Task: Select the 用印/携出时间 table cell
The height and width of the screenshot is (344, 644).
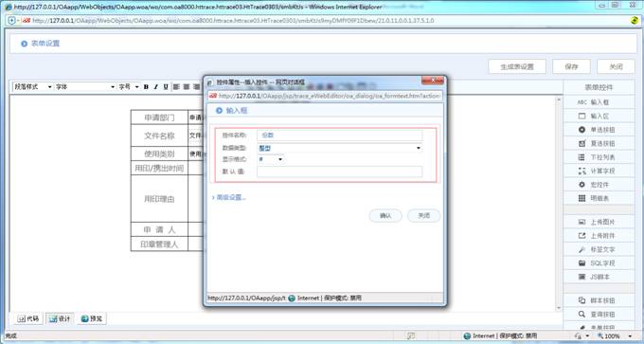Action: point(159,168)
